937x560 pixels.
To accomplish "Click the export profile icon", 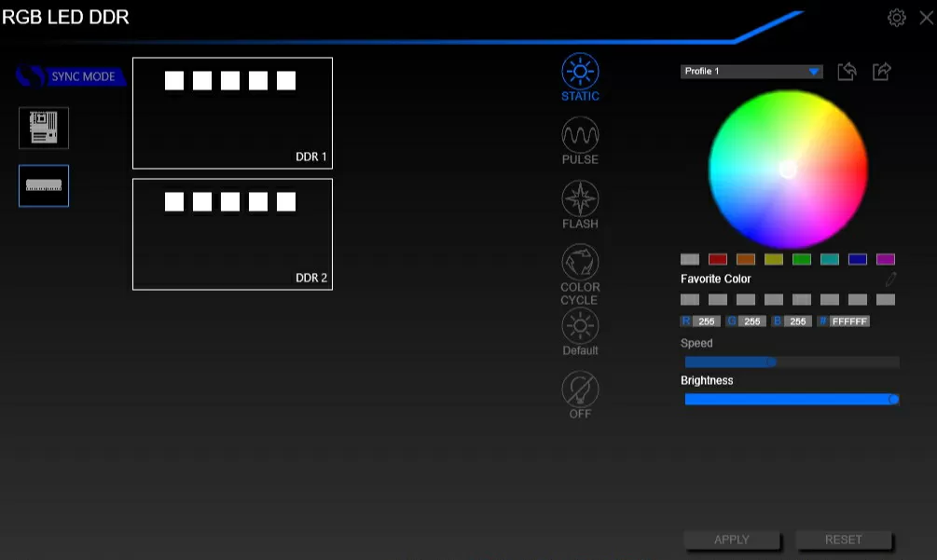I will (x=882, y=72).
